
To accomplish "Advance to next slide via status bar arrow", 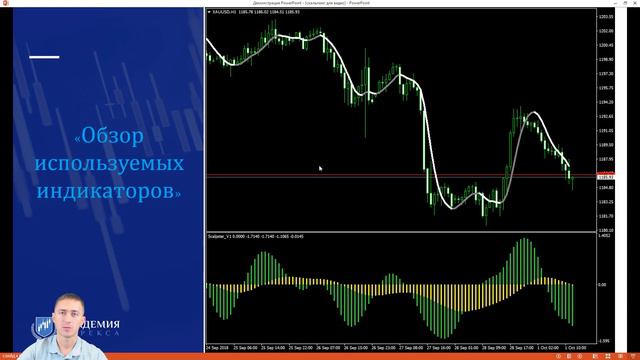I will point(580,356).
